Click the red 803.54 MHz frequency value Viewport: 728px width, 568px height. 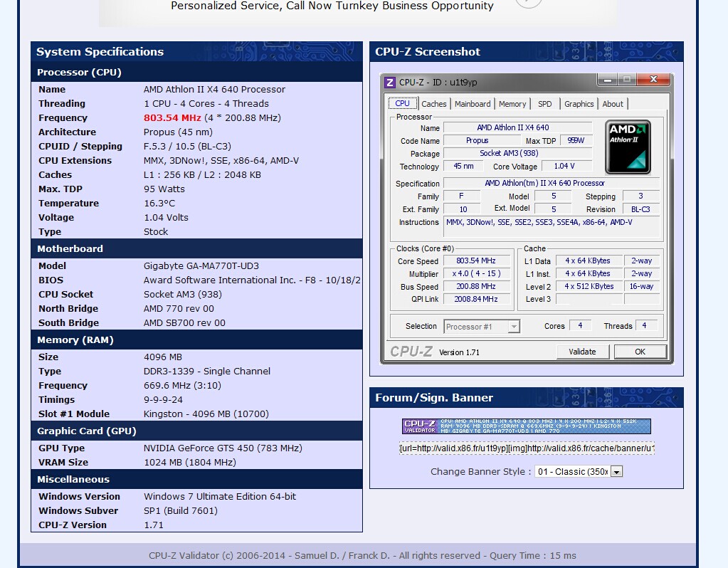(x=172, y=118)
